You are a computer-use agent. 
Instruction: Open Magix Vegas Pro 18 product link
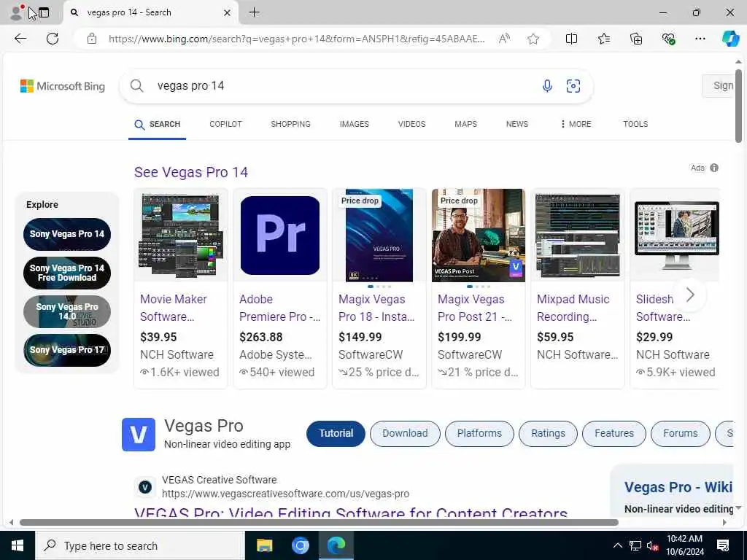[376, 308]
